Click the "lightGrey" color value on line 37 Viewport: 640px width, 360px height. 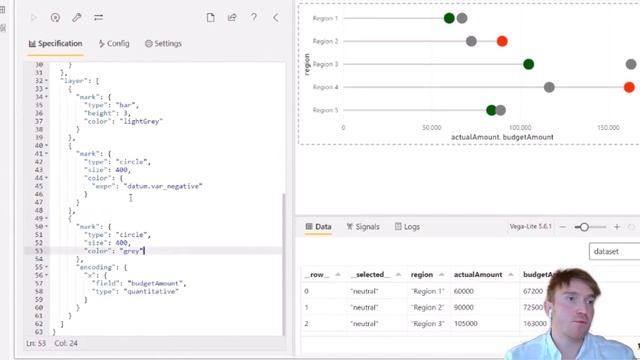click(x=141, y=121)
